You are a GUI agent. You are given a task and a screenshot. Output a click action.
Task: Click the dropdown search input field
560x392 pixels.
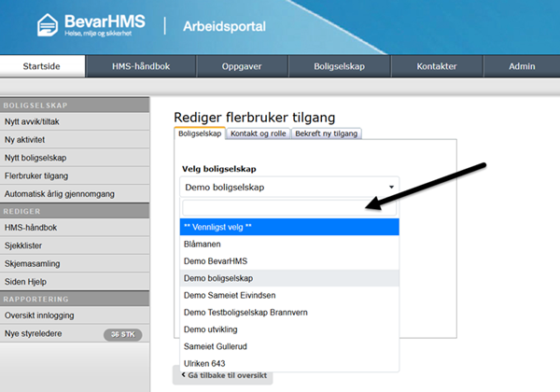(x=288, y=208)
